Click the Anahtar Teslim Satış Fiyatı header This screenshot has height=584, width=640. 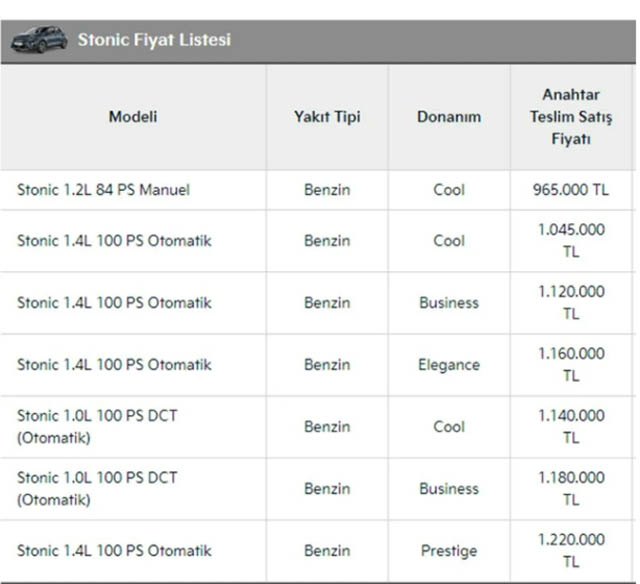pos(571,117)
